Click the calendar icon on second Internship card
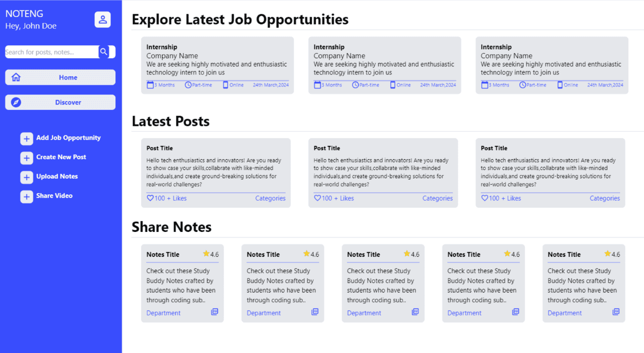The height and width of the screenshot is (353, 644). [x=317, y=85]
